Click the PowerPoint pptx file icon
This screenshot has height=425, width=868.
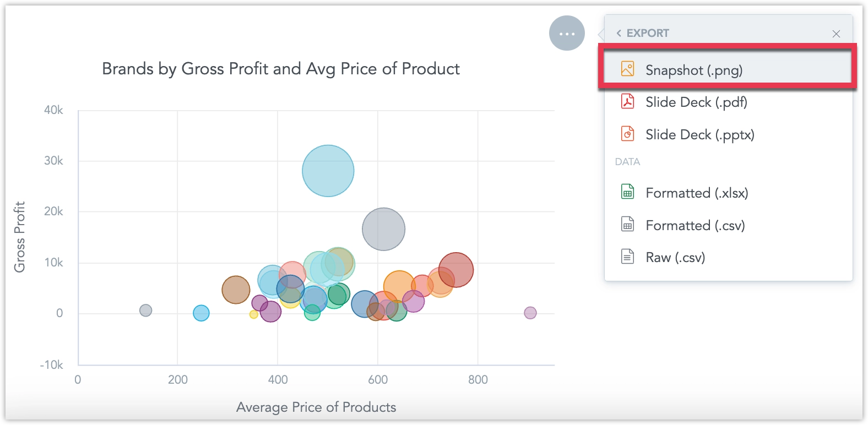627,134
